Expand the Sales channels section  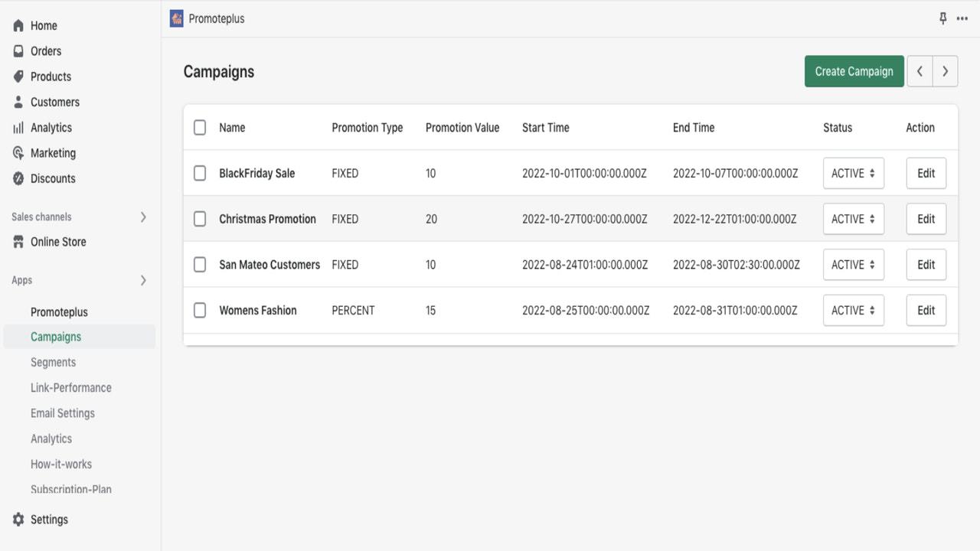[143, 217]
